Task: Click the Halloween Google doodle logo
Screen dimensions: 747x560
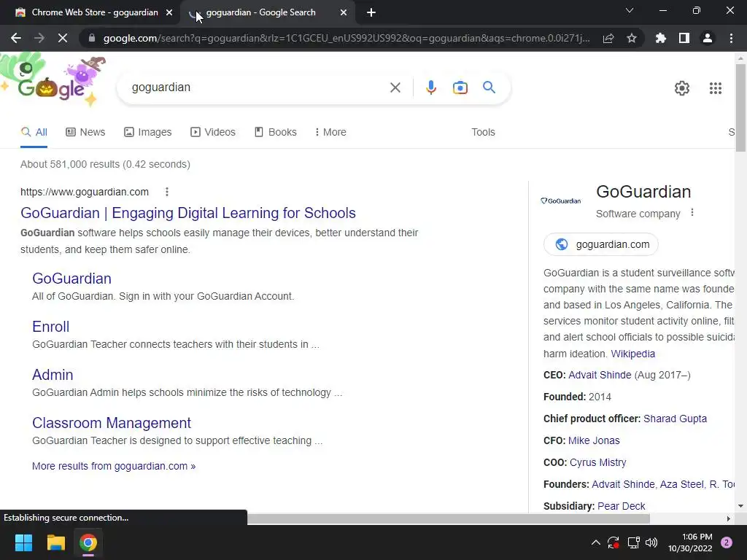Action: click(53, 80)
